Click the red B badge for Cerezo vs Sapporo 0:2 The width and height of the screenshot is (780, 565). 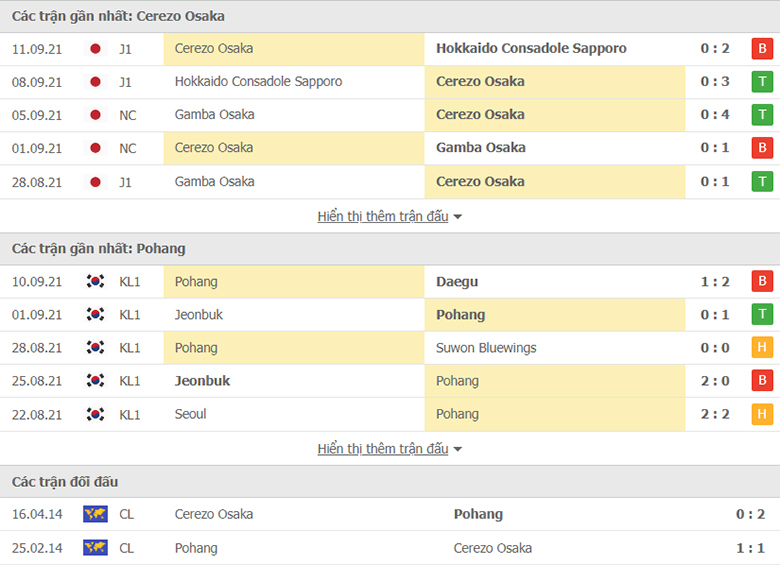pyautogui.click(x=762, y=49)
